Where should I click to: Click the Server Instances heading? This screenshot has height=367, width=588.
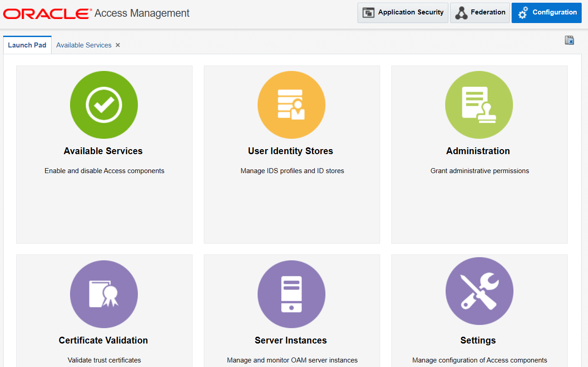tap(291, 340)
